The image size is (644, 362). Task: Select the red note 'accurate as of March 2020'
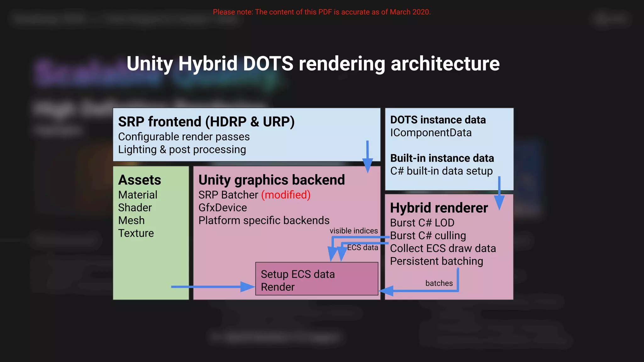tap(386, 12)
